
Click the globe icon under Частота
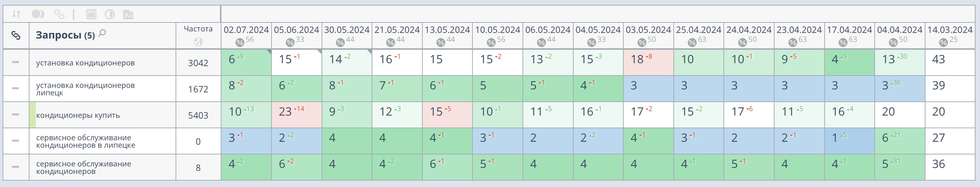[198, 42]
